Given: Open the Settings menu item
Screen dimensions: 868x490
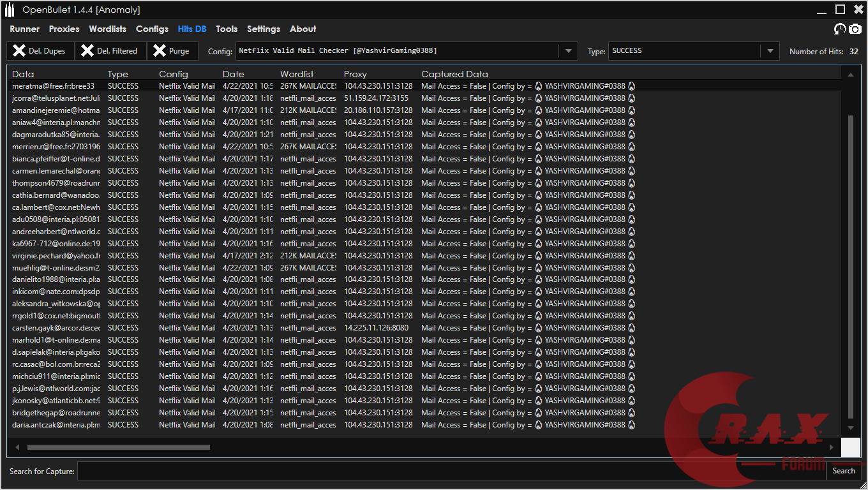Looking at the screenshot, I should point(263,29).
